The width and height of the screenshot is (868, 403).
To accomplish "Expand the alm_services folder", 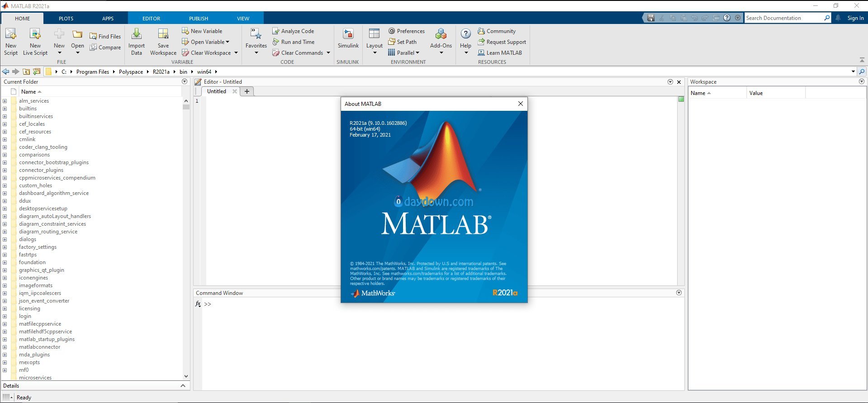I will [5, 101].
